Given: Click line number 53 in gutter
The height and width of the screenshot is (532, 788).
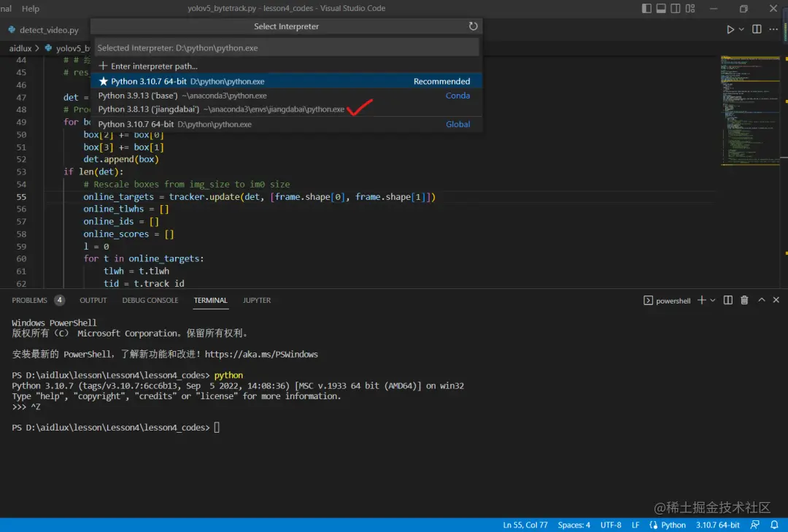Looking at the screenshot, I should tap(21, 171).
